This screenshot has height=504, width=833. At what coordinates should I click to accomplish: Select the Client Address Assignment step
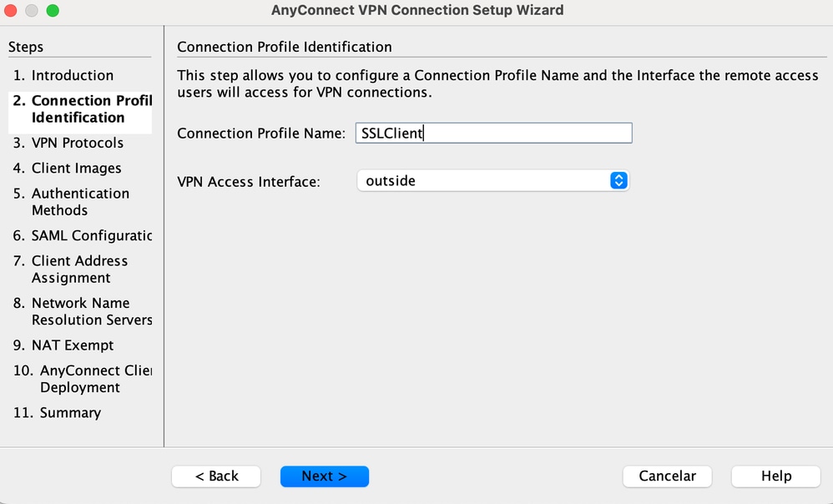point(79,270)
